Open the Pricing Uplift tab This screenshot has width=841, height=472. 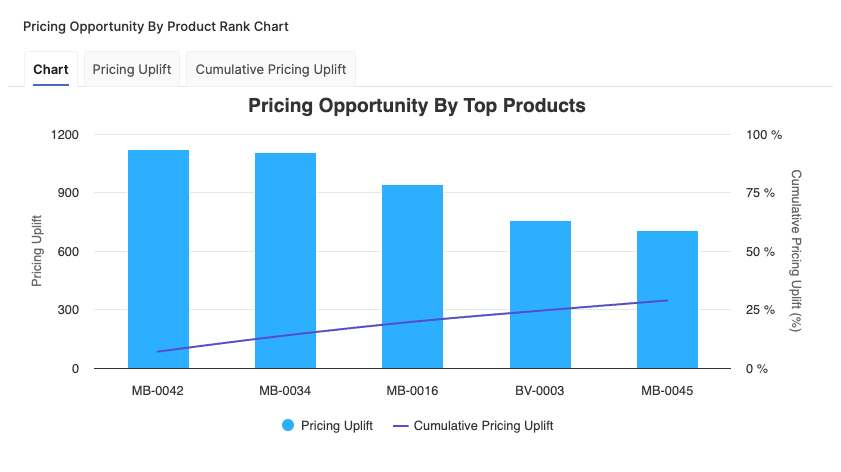tap(132, 70)
